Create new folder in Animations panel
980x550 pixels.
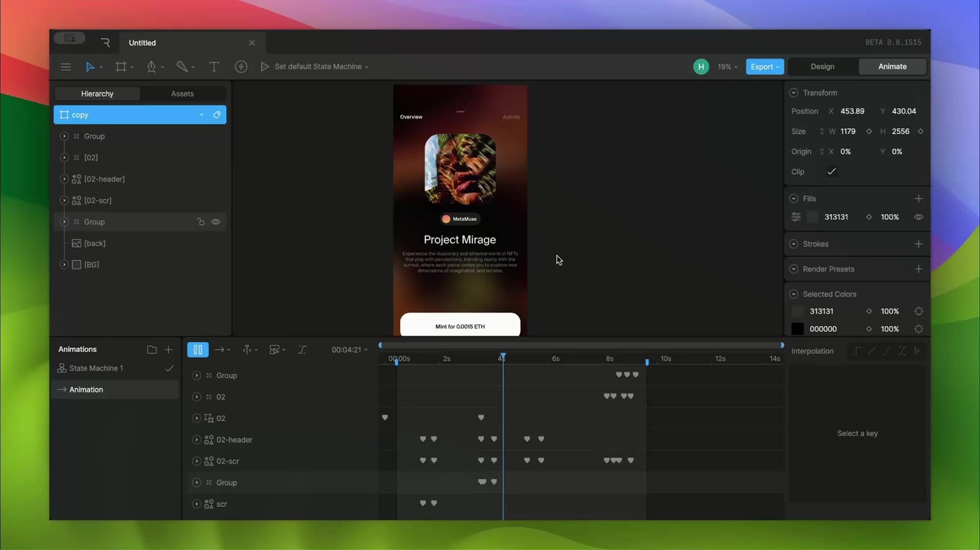(152, 349)
